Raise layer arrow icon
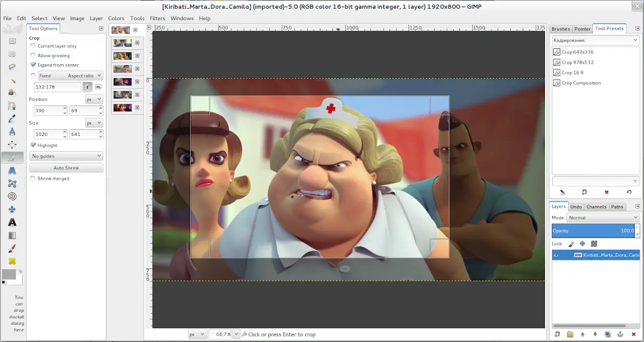 point(582,334)
